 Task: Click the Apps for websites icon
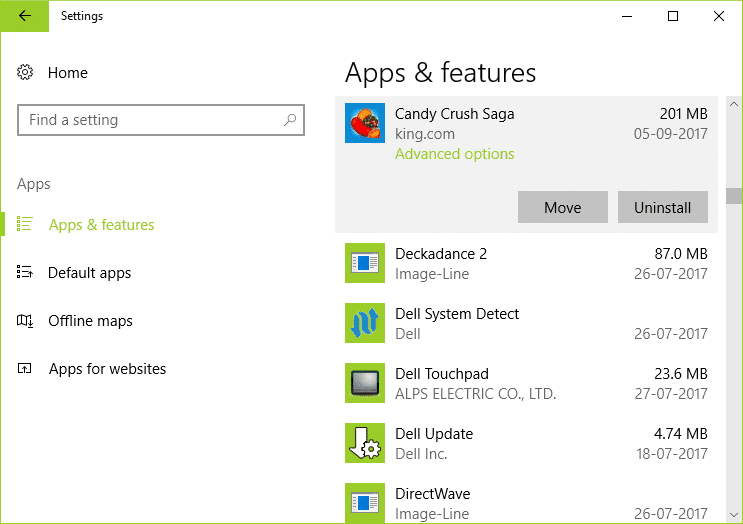(x=25, y=368)
